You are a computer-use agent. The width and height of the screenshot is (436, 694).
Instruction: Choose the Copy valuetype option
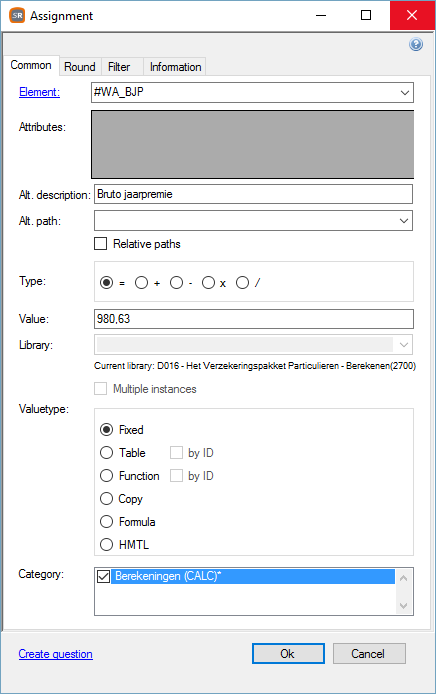pyautogui.click(x=106, y=498)
